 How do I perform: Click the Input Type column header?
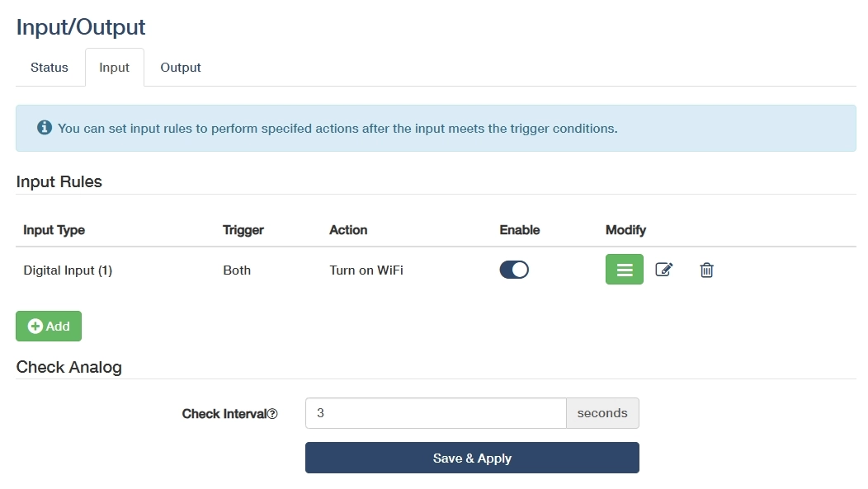click(54, 230)
